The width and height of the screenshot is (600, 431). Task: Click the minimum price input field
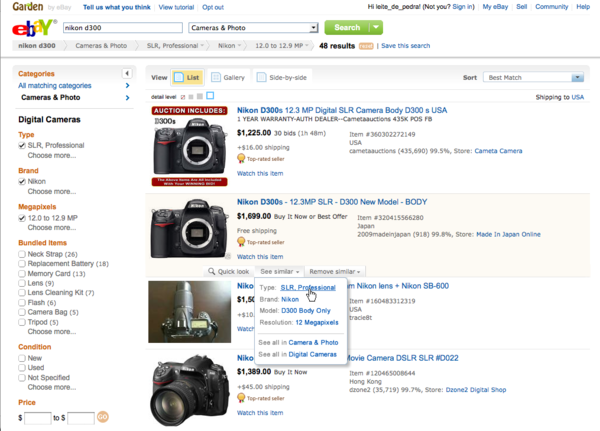[38, 418]
